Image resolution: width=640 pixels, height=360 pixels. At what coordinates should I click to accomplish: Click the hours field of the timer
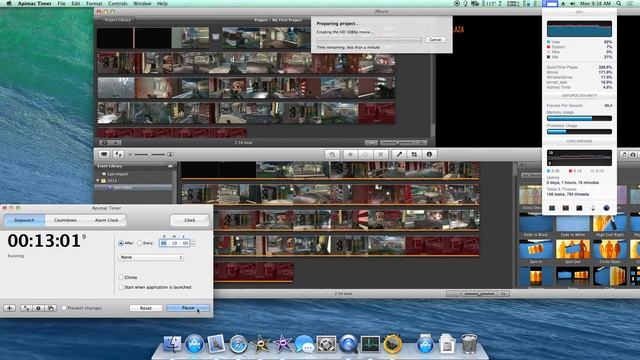163,243
